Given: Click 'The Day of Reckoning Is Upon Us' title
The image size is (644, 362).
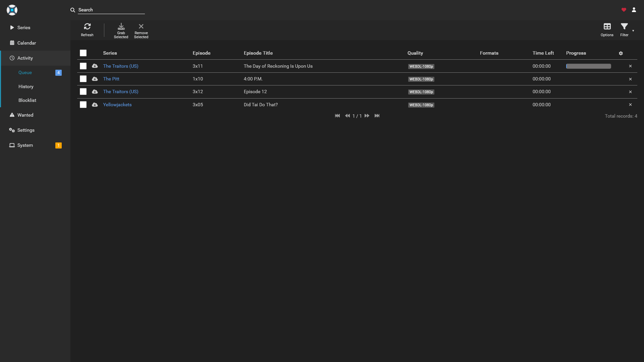Looking at the screenshot, I should click(x=278, y=66).
